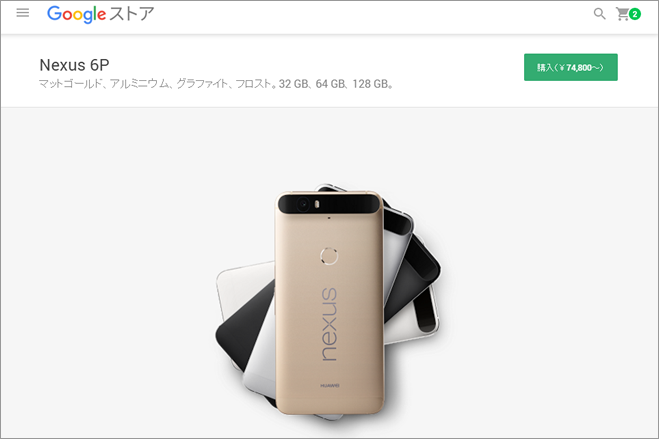Click the ストア store title text
This screenshot has height=439, width=659.
tap(132, 14)
